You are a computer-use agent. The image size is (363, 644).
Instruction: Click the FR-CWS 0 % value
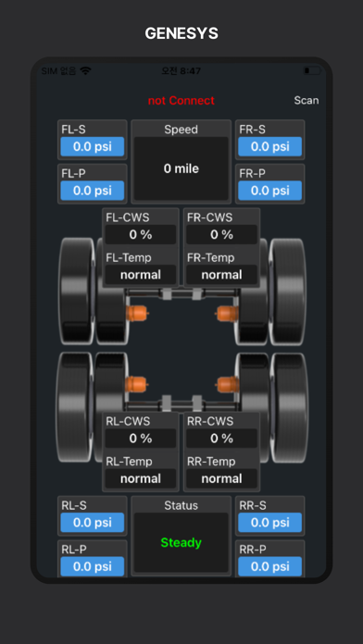[222, 234]
